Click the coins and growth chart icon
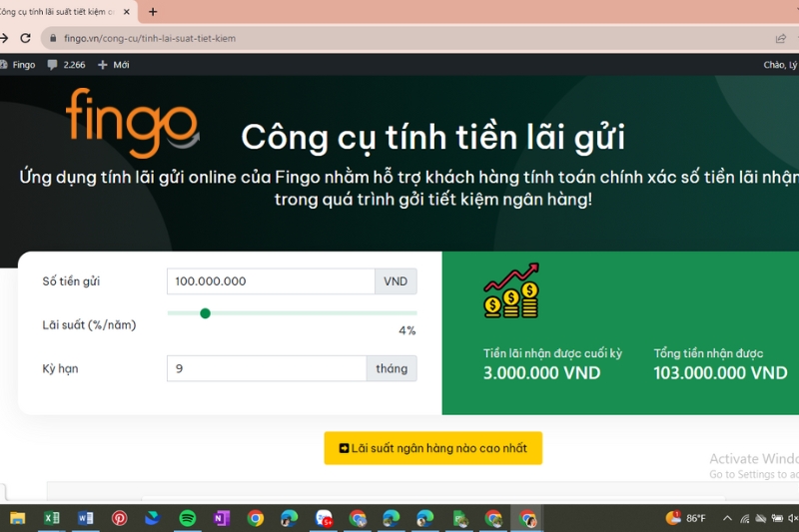This screenshot has height=532, width=799. tap(511, 290)
